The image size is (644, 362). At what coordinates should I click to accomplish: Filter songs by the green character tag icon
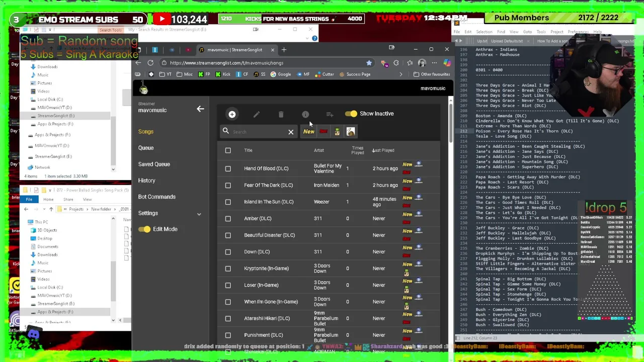(337, 132)
